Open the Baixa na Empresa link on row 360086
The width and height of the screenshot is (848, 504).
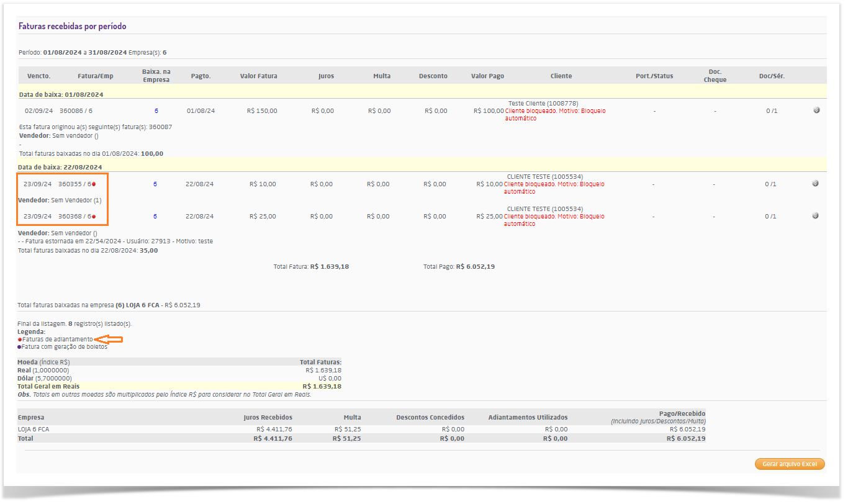point(156,110)
